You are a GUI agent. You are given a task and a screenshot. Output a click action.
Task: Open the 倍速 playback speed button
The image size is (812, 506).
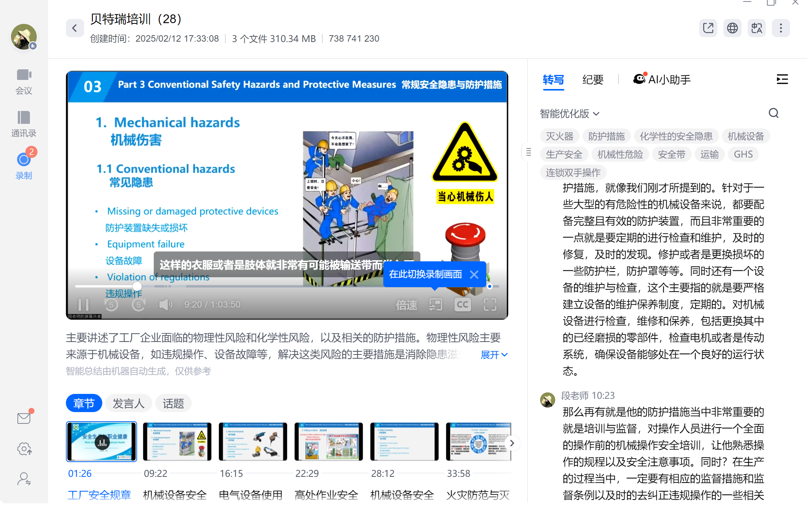tap(406, 305)
